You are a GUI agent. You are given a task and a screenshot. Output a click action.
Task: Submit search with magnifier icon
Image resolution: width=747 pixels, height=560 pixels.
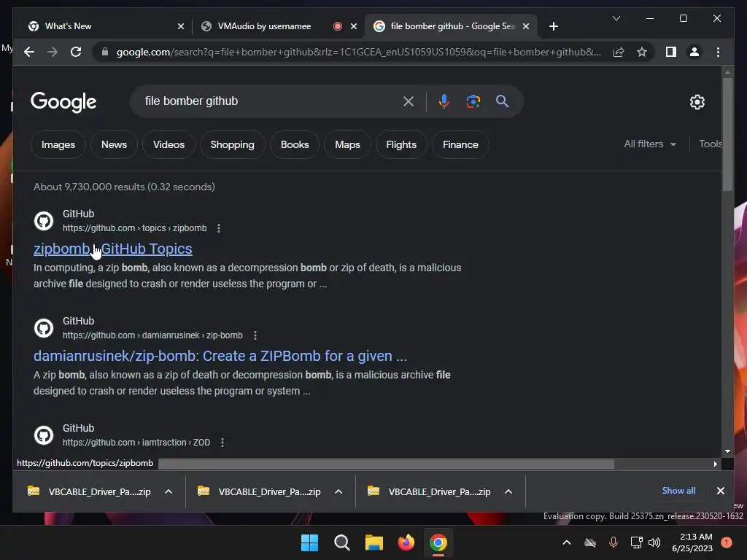tap(502, 101)
